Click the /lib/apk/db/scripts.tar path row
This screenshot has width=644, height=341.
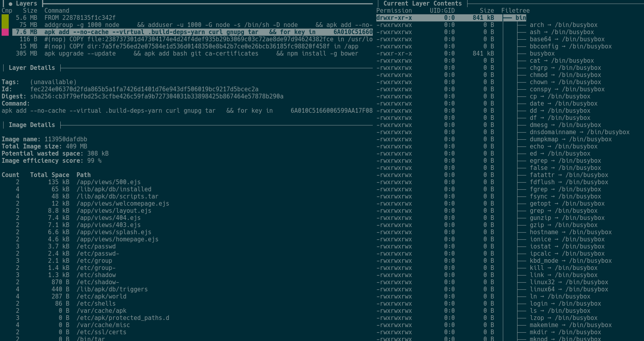point(117,197)
